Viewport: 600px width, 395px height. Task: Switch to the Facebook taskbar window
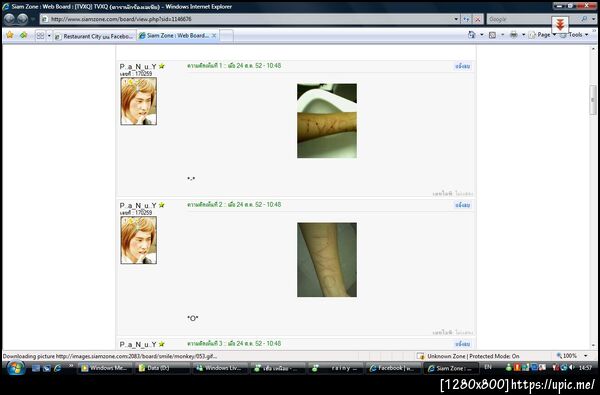(x=393, y=368)
